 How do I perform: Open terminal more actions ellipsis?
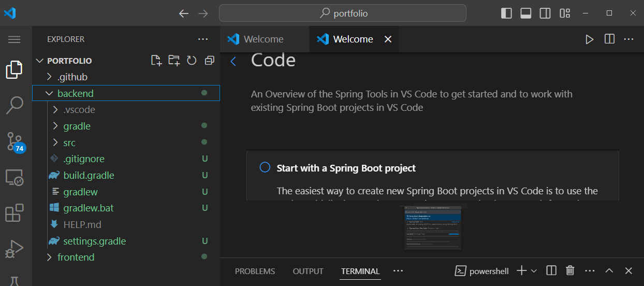(590, 270)
